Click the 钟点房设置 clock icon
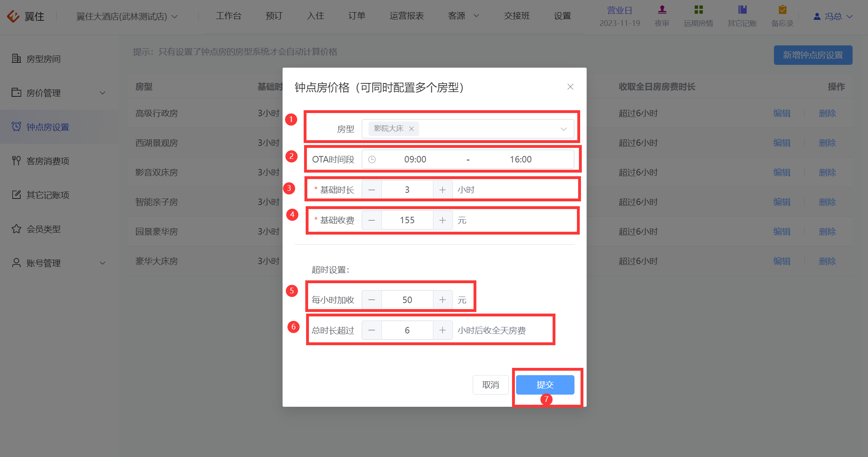The height and width of the screenshot is (457, 868). (x=16, y=126)
